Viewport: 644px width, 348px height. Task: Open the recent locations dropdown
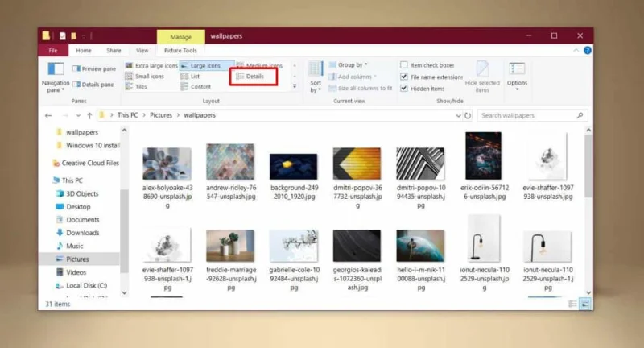(x=78, y=115)
